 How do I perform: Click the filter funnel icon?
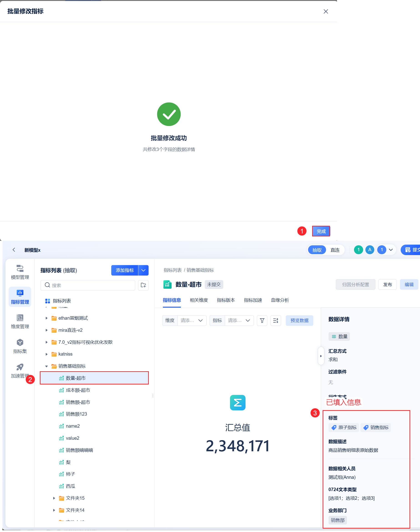(x=262, y=320)
